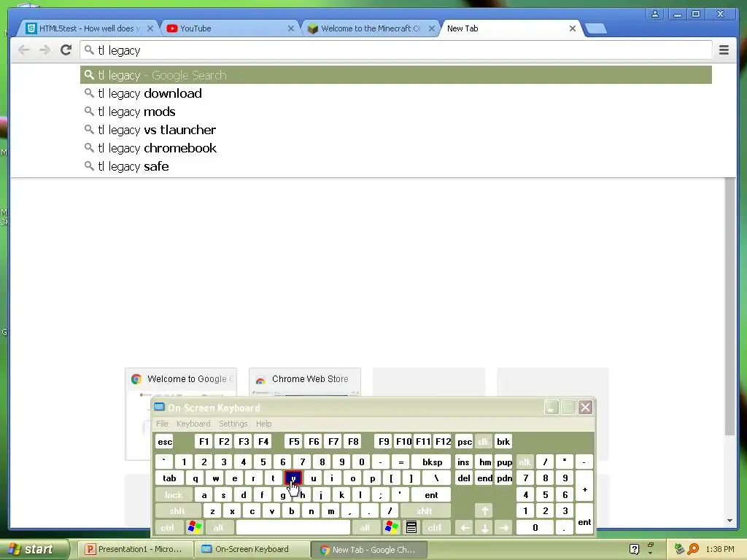Toggle the left shft key
Image resolution: width=747 pixels, height=560 pixels.
177,511
